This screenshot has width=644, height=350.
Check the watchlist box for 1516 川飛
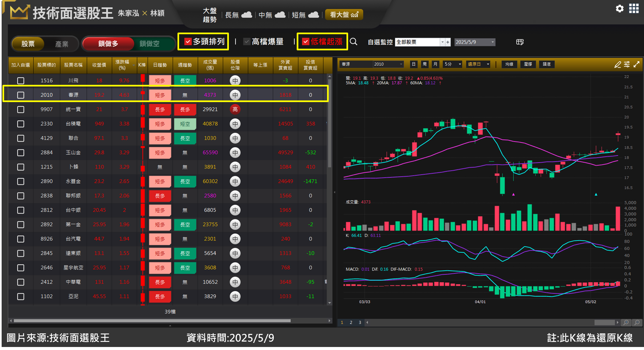tap(21, 81)
